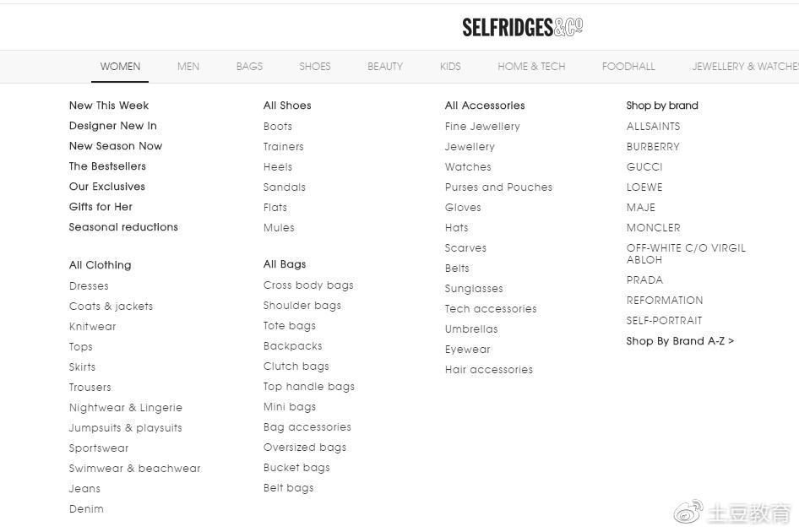This screenshot has height=532, width=799.
Task: Select the Hair accessories link
Action: [x=489, y=370]
